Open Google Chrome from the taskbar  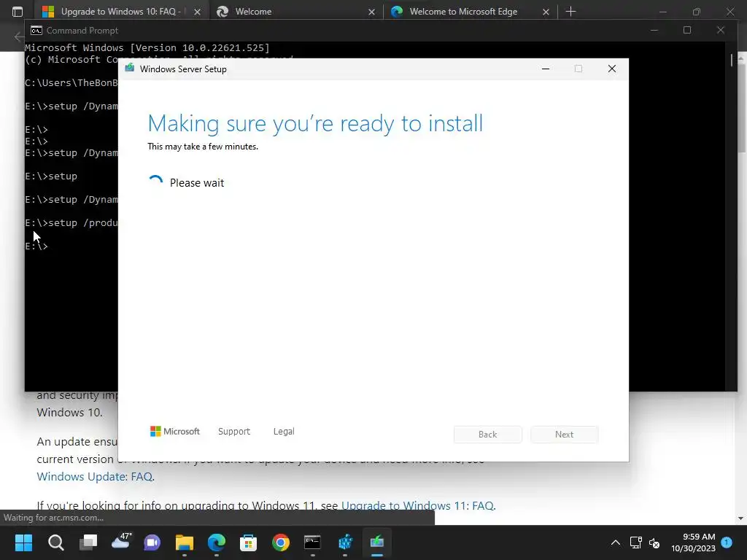281,542
